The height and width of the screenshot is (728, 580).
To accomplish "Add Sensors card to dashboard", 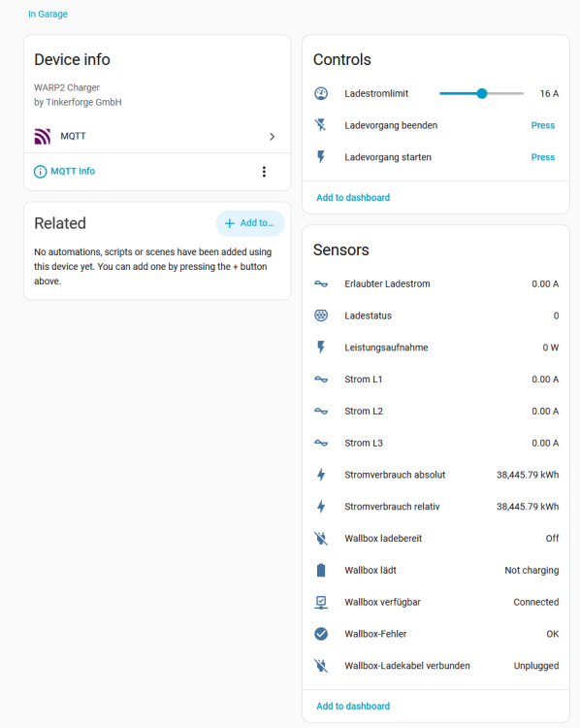I will pos(353,707).
